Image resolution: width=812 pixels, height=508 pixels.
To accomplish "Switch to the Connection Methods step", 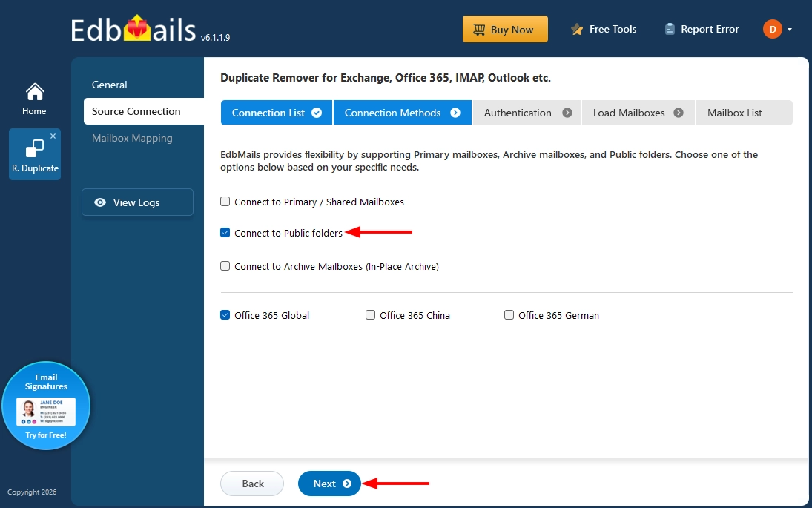I will click(403, 113).
